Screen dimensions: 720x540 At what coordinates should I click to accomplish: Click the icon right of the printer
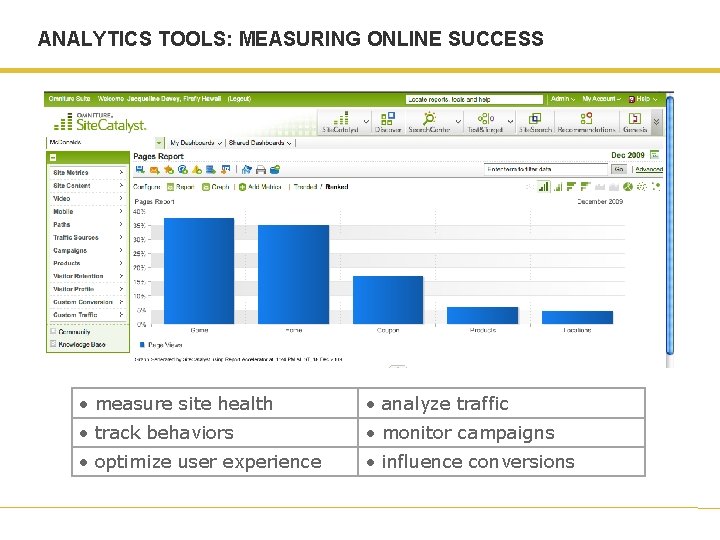pos(275,170)
